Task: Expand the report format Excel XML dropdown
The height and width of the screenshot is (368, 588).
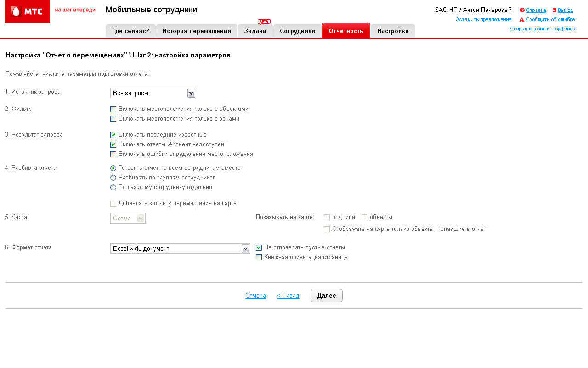Action: click(x=180, y=249)
